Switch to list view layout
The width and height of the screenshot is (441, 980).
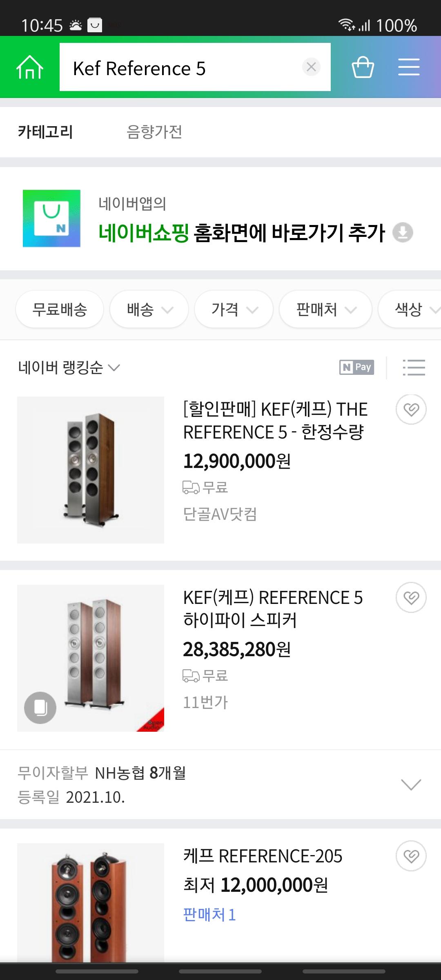(x=414, y=367)
